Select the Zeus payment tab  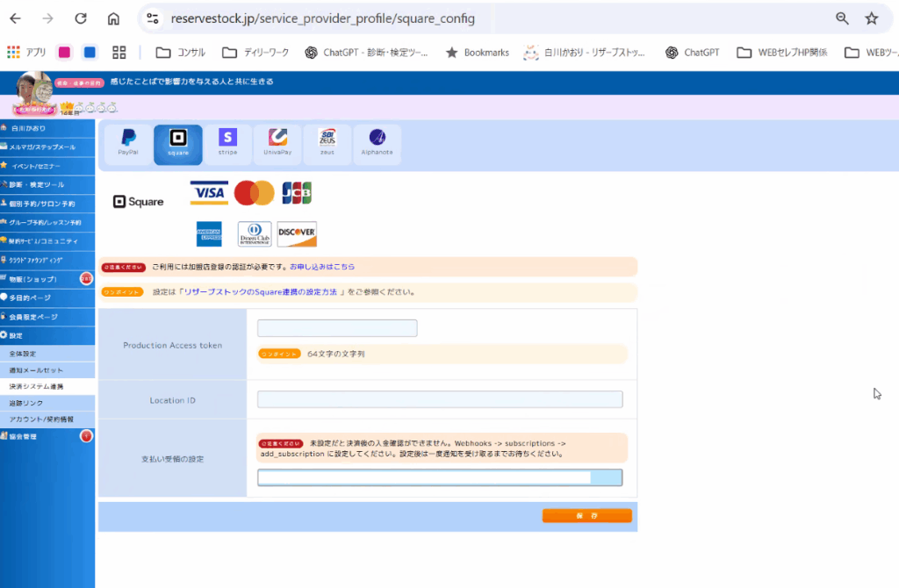point(327,145)
